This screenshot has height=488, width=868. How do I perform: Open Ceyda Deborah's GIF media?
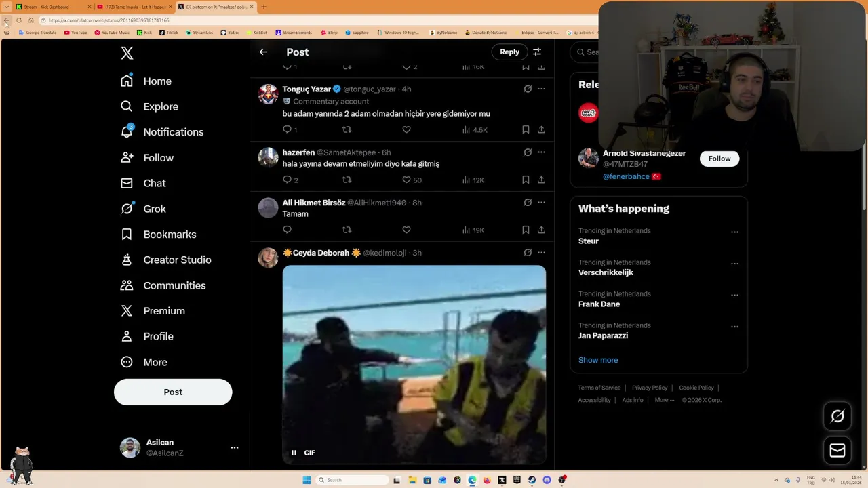414,365
